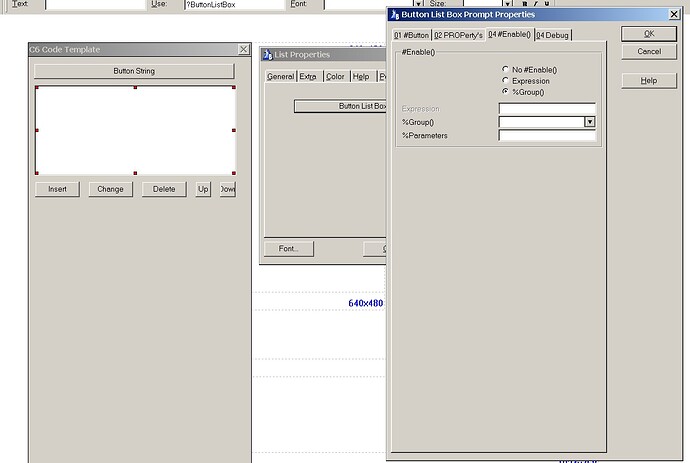Click the Text input field in the top toolbar
The width and height of the screenshot is (690, 463).
[x=95, y=4]
